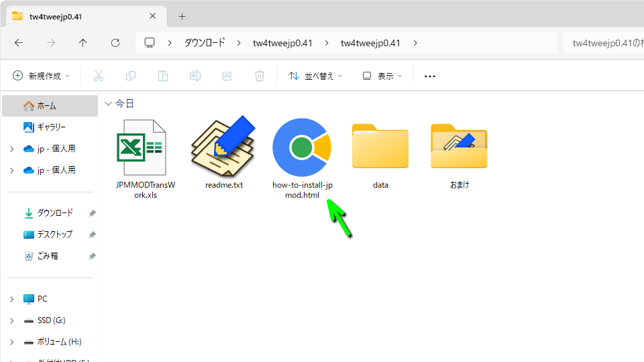This screenshot has width=644, height=362.
Task: Click the PC monitor icon in address bar
Action: (x=150, y=43)
